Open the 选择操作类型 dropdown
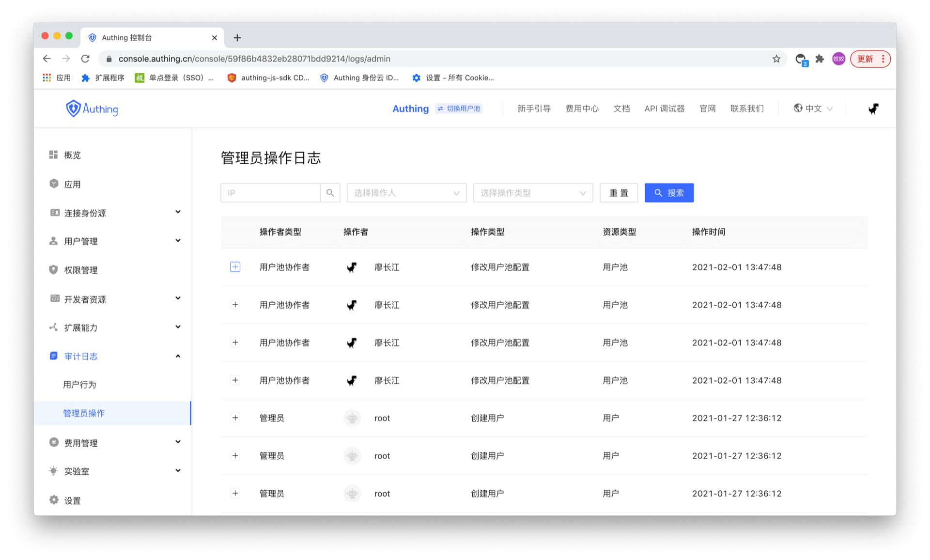Image resolution: width=930 pixels, height=560 pixels. 533,193
